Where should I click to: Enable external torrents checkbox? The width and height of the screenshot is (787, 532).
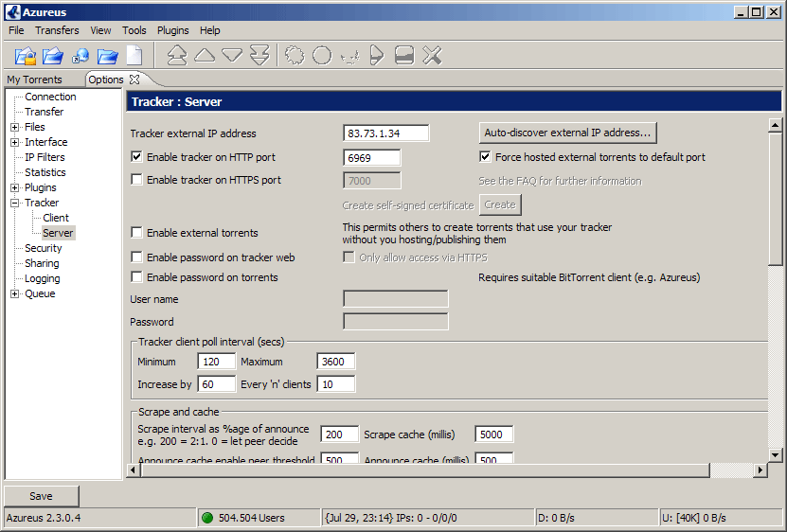pyautogui.click(x=136, y=232)
